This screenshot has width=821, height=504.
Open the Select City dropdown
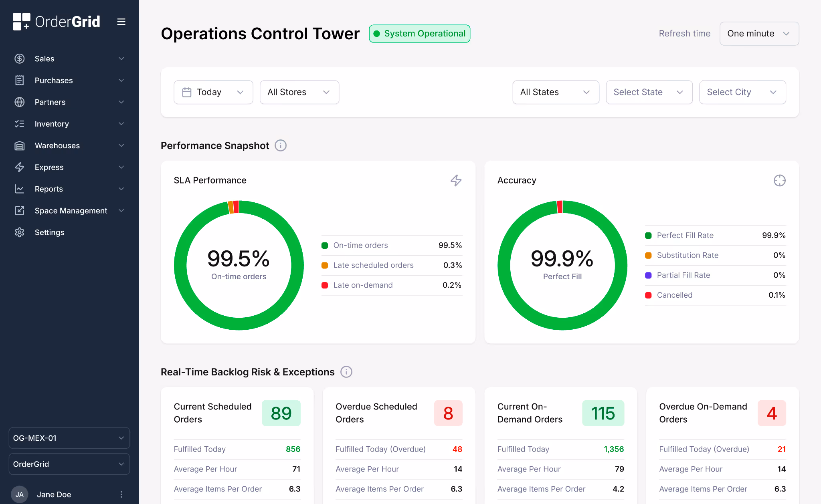[742, 92]
